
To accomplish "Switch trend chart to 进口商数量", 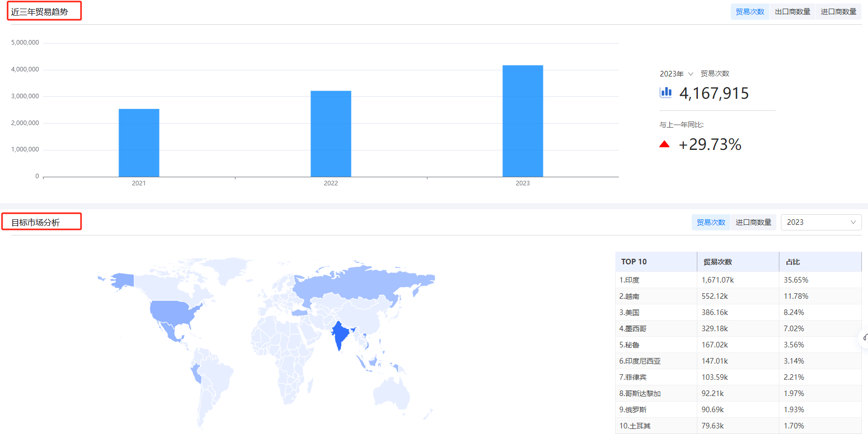I will [838, 12].
